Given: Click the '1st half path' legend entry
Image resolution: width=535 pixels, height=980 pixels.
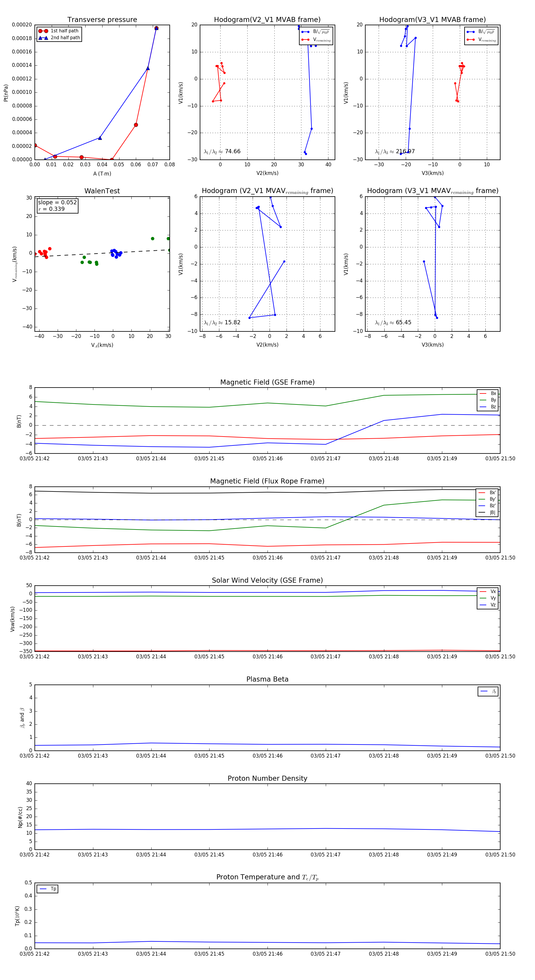Looking at the screenshot, I should (x=59, y=31).
